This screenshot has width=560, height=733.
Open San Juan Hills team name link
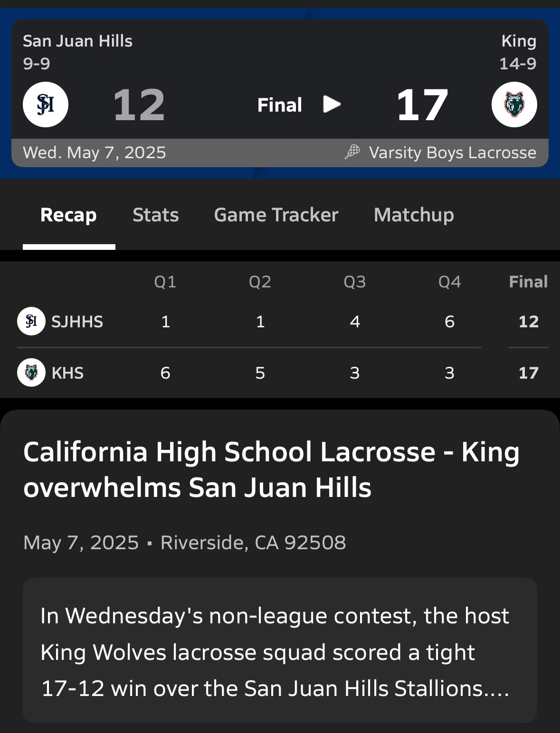click(77, 41)
